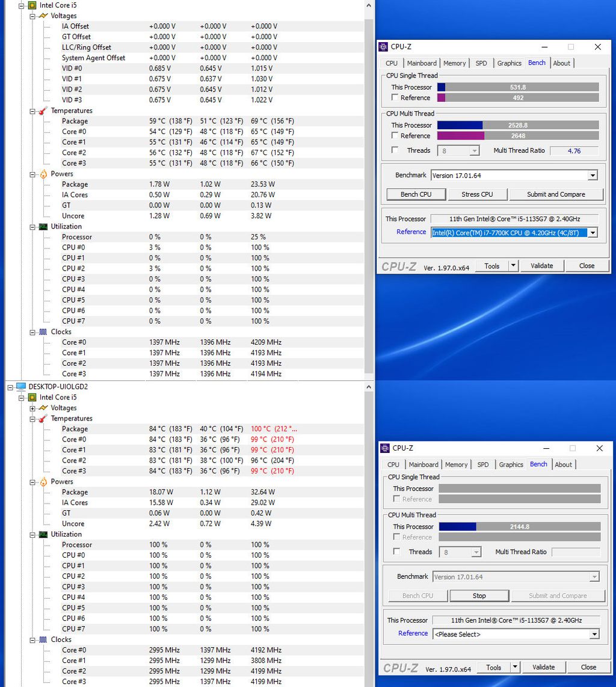Open the Tools dropdown arrow in the upper CPU-Z window

pyautogui.click(x=514, y=265)
